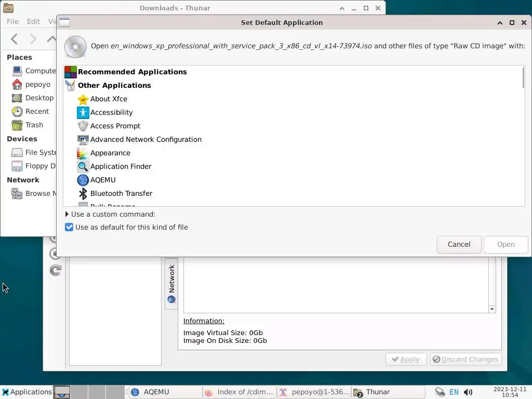This screenshot has width=532, height=399.
Task: Go forward in Thunar navigation
Action: [33, 39]
